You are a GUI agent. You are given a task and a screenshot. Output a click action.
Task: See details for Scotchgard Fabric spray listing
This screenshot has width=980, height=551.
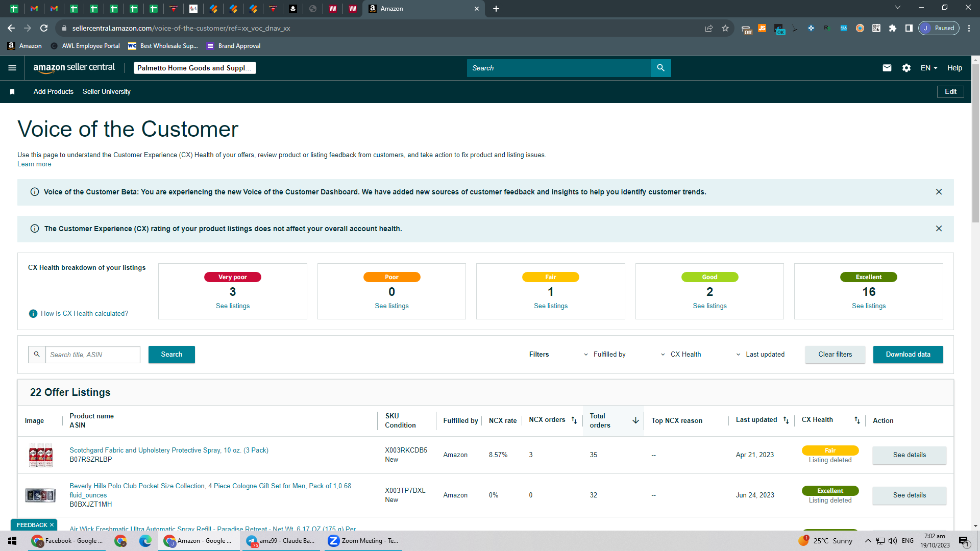tap(909, 455)
